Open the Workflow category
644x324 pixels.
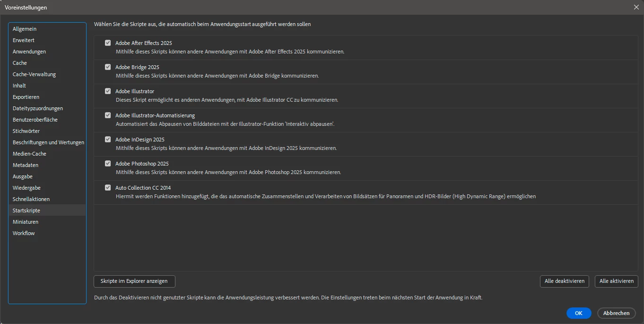pyautogui.click(x=47, y=233)
